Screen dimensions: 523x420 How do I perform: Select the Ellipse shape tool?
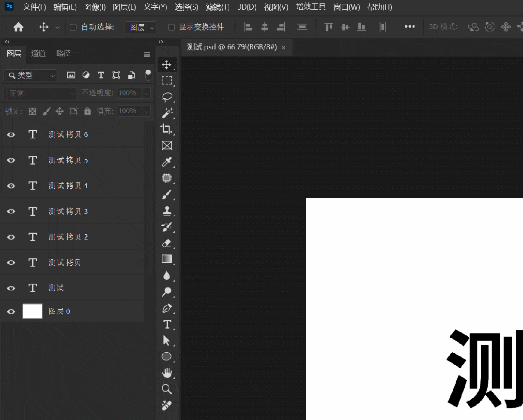coord(167,356)
